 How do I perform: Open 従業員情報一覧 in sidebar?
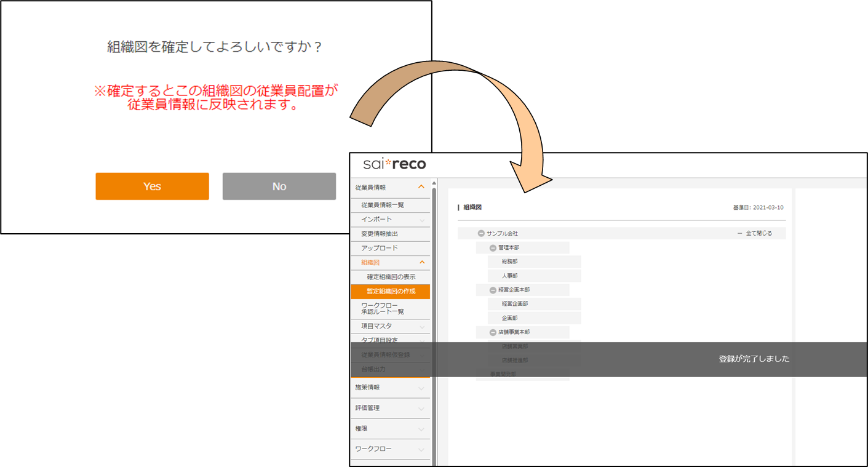[383, 205]
